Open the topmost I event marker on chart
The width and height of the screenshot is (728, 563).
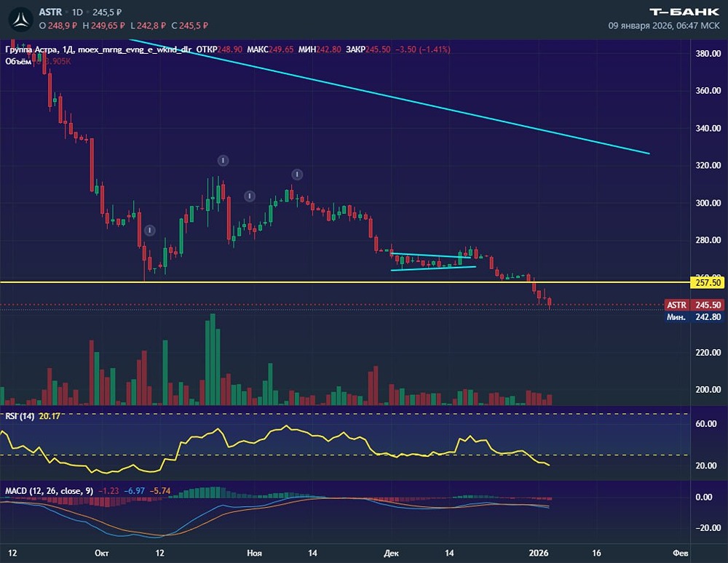[x=223, y=161]
